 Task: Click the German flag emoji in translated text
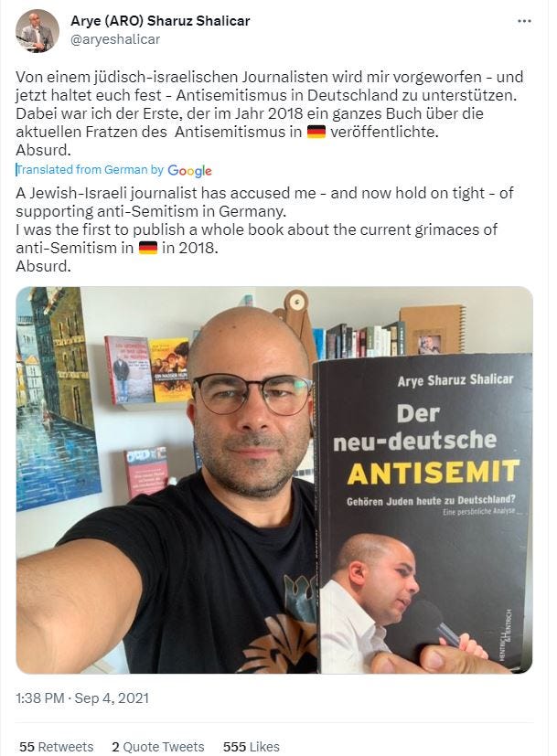click(x=147, y=248)
